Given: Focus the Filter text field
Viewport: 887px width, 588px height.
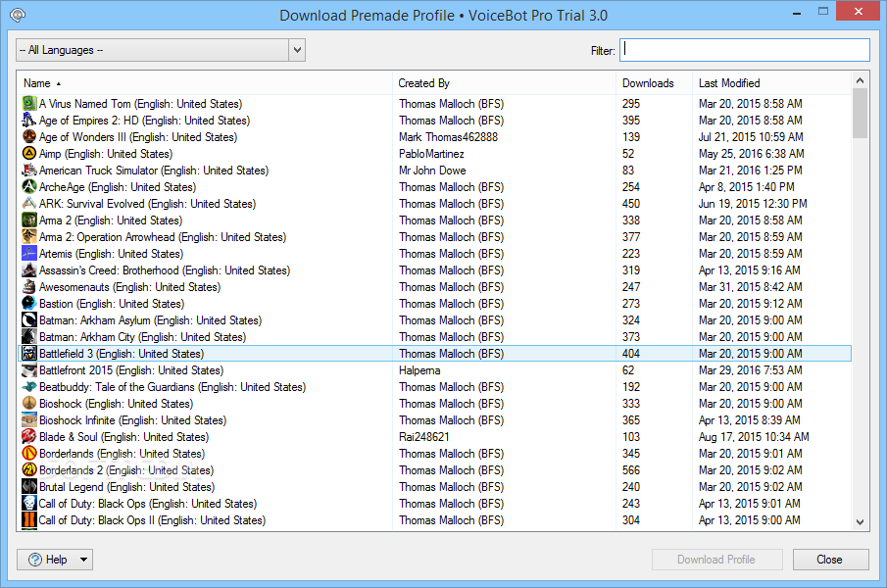Looking at the screenshot, I should 745,50.
